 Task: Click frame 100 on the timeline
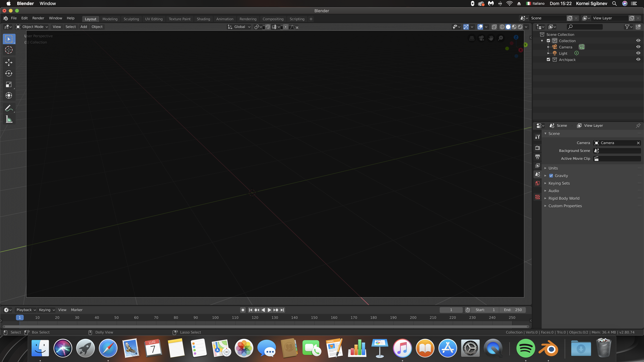click(215, 318)
